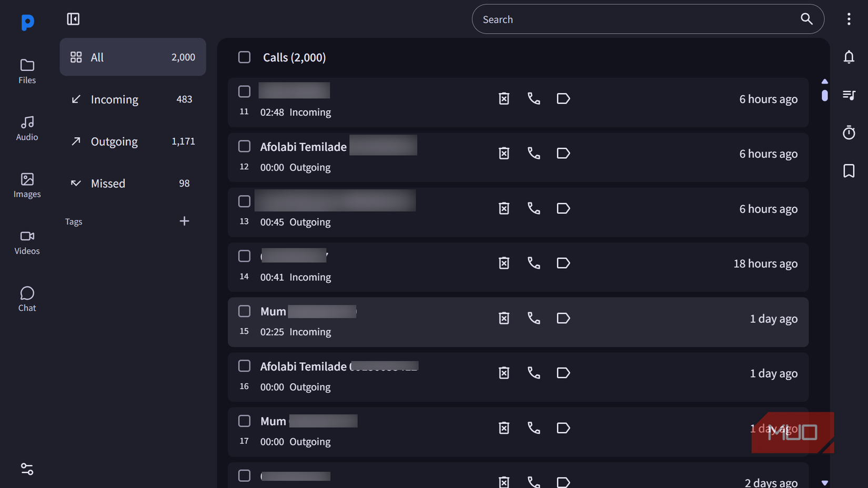The image size is (868, 488).
Task: Open the Images section
Action: pos(27,186)
